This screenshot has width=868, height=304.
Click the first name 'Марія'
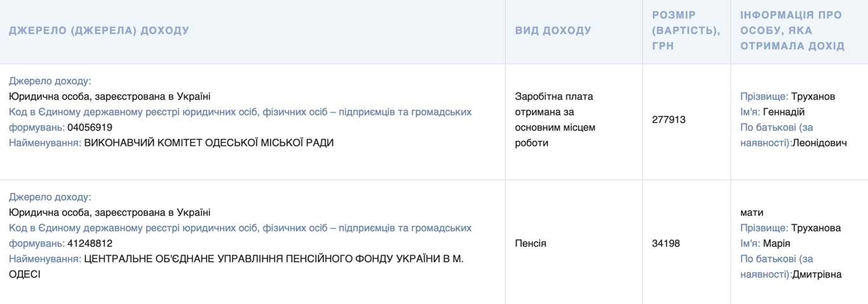(776, 244)
